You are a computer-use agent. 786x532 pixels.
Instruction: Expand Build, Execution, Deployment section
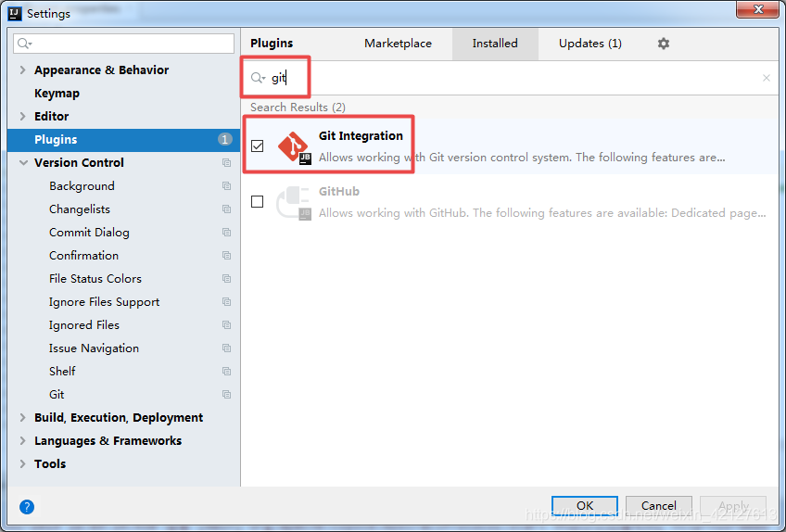[x=22, y=418]
